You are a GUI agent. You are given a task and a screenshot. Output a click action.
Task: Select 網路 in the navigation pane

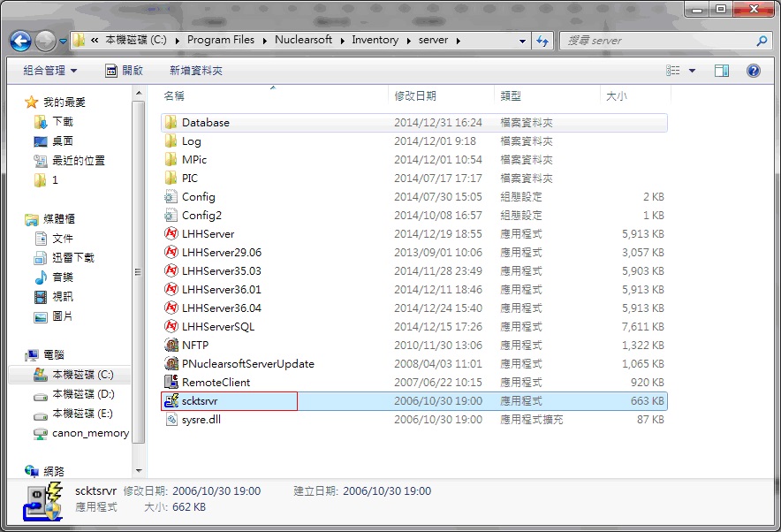(53, 471)
